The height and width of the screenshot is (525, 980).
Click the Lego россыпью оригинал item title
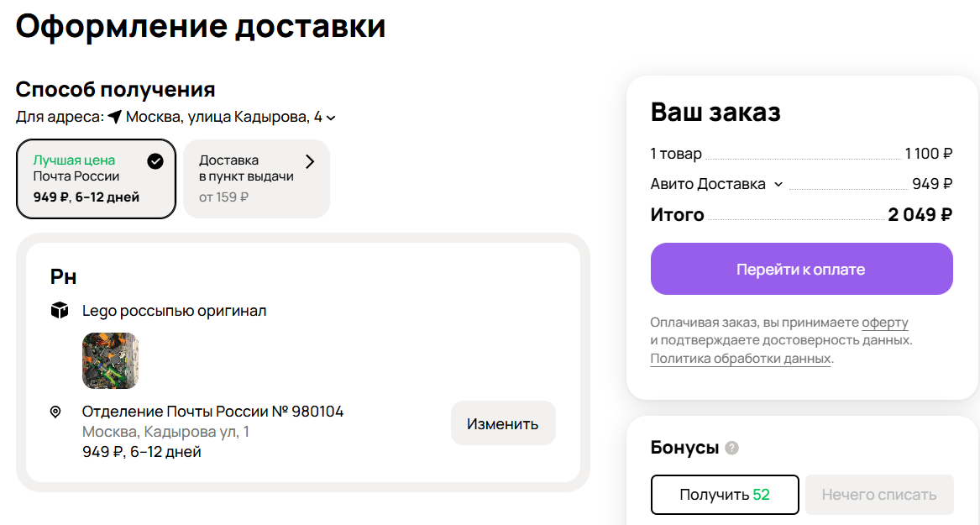point(174,311)
